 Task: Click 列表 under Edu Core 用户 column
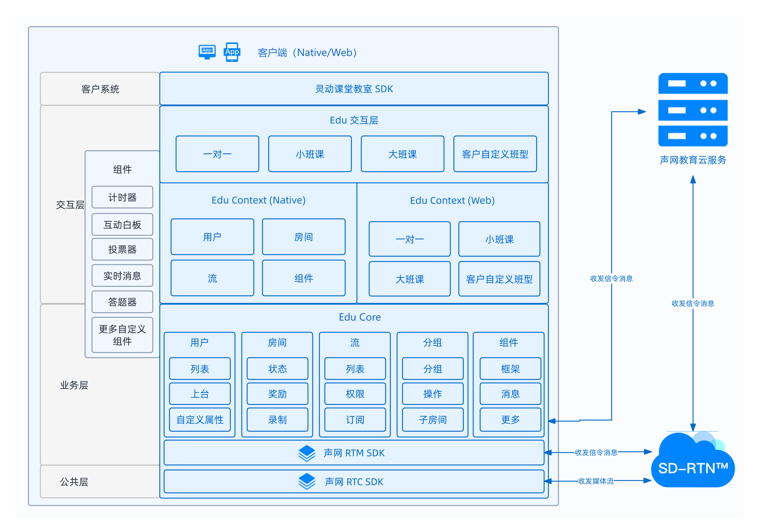coord(200,369)
